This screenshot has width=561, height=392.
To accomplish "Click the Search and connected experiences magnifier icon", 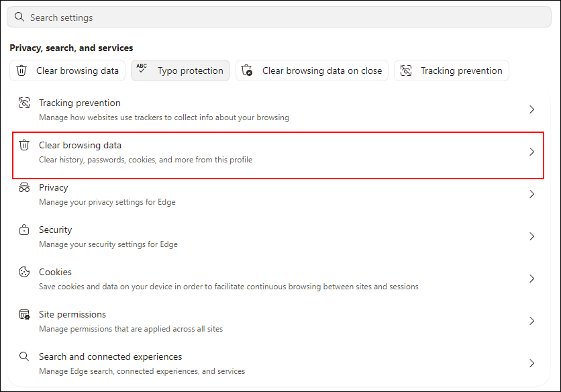I will [x=24, y=356].
